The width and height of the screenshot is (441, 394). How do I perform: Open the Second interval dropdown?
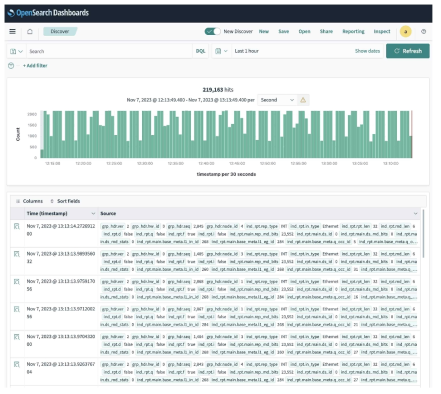277,100
